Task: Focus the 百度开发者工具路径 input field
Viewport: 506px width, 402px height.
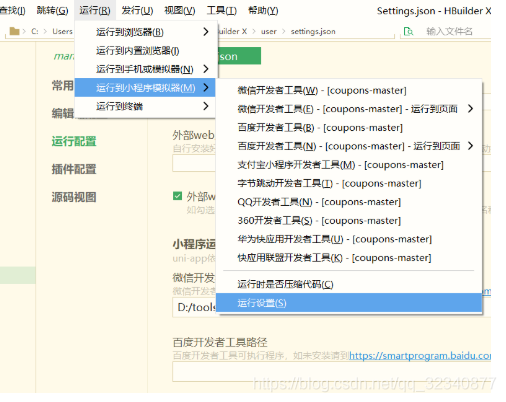Action: tap(331, 372)
